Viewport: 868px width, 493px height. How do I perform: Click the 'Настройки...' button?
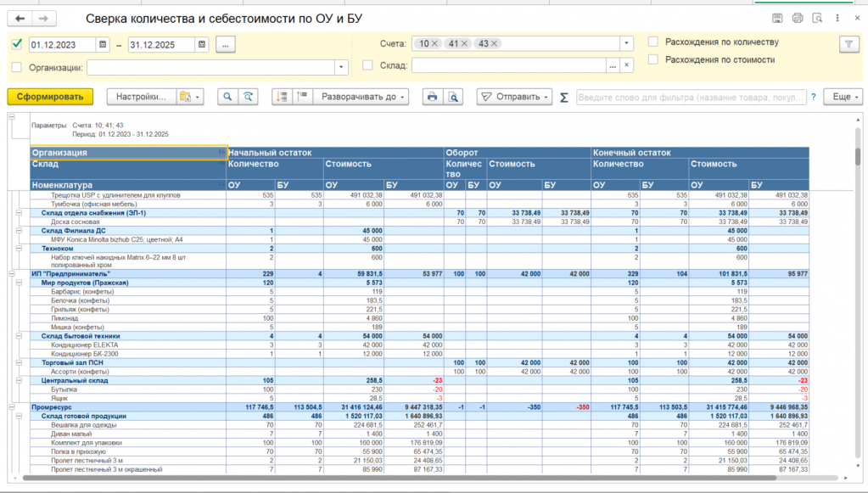[x=141, y=98]
